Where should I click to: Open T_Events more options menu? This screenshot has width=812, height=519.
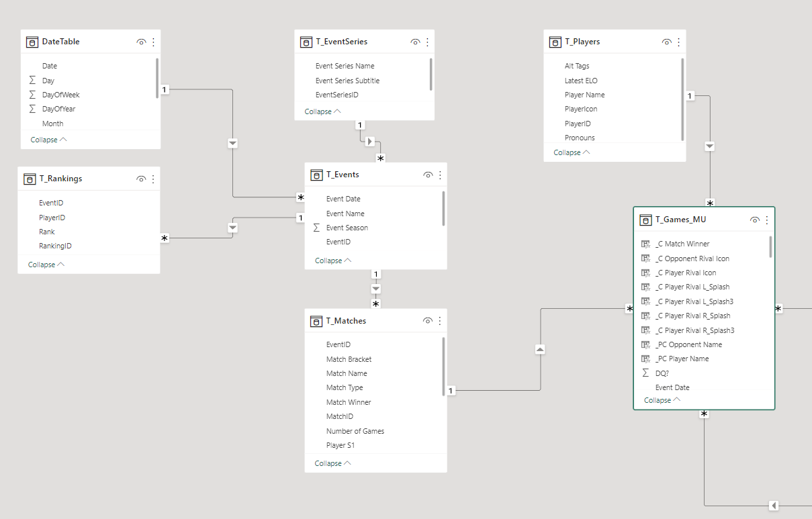pyautogui.click(x=440, y=175)
